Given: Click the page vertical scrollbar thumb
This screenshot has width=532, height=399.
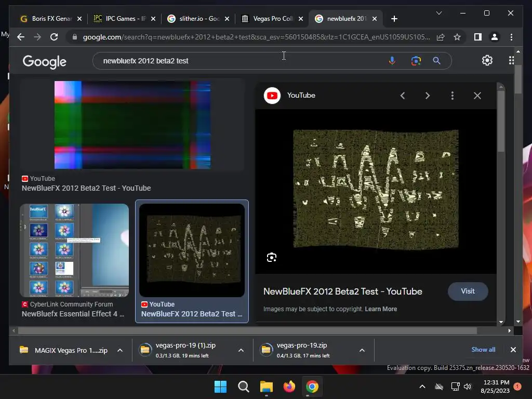Looking at the screenshot, I should pyautogui.click(x=518, y=79).
